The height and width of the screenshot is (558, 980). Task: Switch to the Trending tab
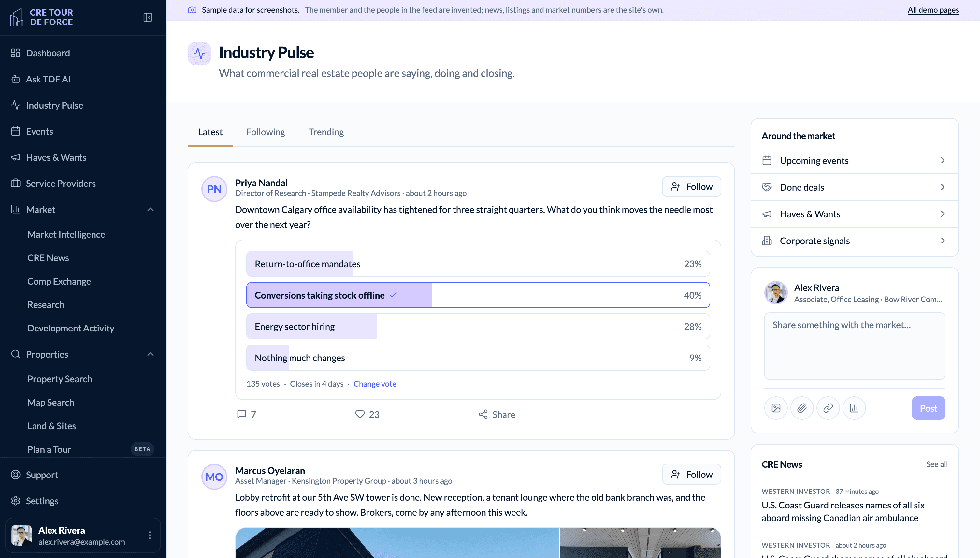(x=326, y=132)
